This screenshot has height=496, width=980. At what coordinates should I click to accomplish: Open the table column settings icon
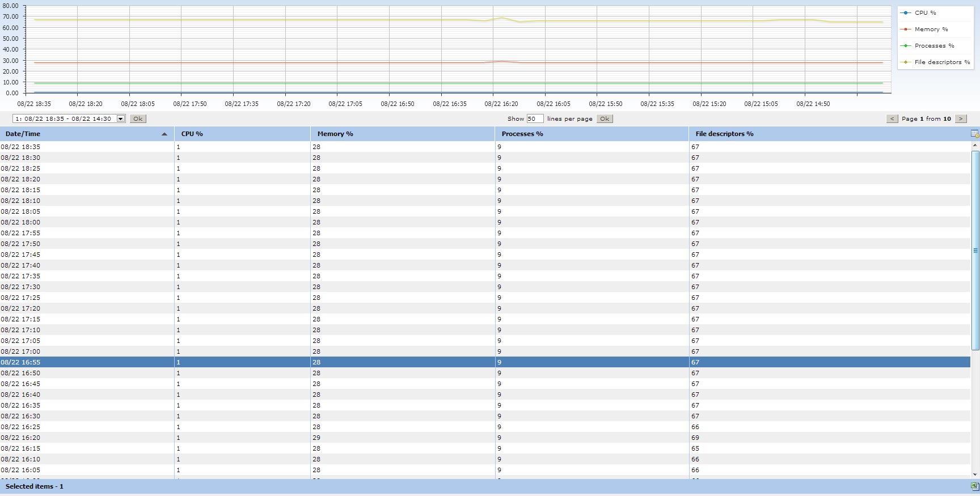[x=974, y=134]
